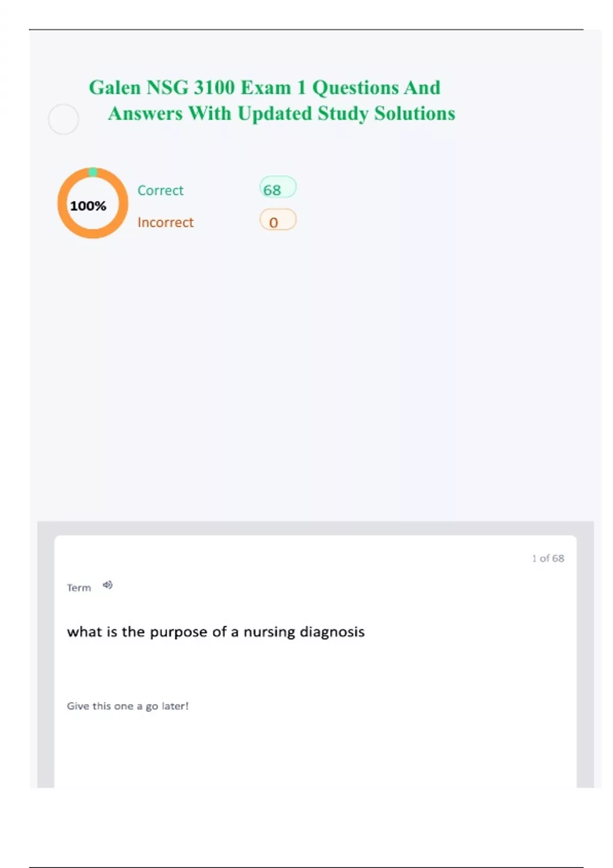Click the '1 of 68' card counter

(x=548, y=558)
